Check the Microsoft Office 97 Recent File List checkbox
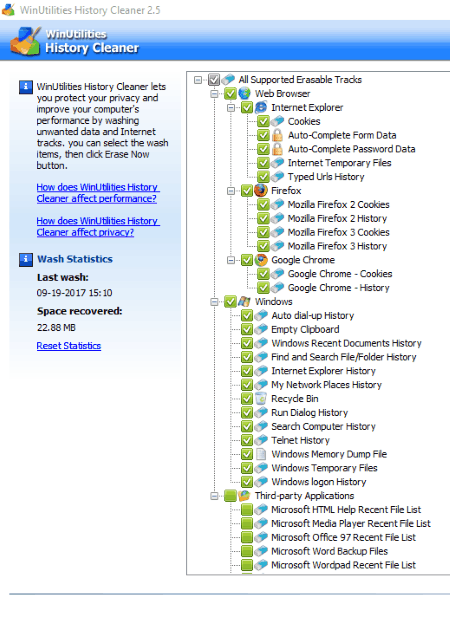This screenshot has height=631, width=450. click(247, 537)
